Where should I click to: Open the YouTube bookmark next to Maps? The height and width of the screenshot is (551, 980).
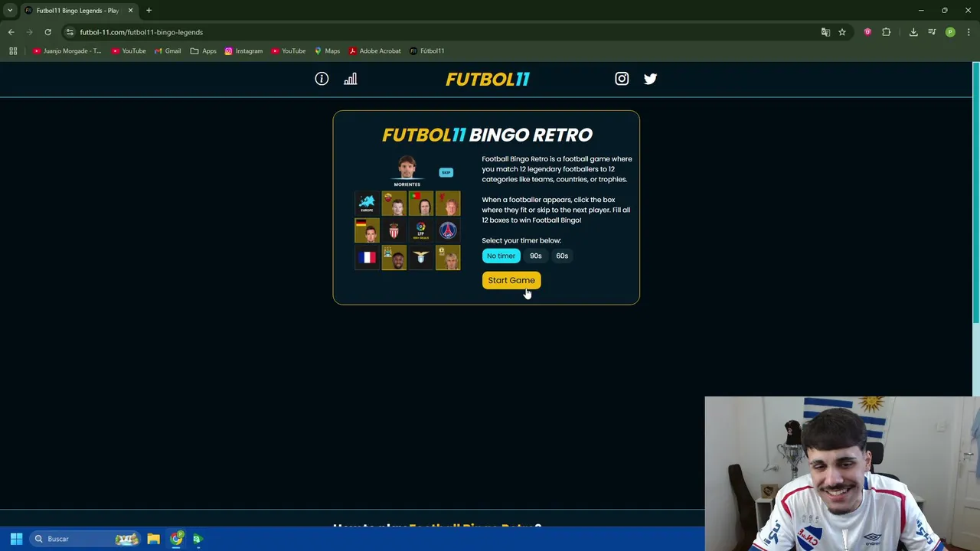pos(288,51)
